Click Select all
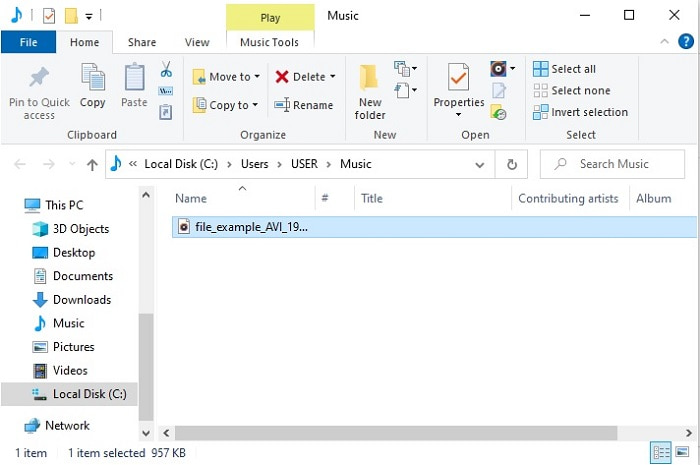Viewport: 700px width, 465px height. pos(564,69)
